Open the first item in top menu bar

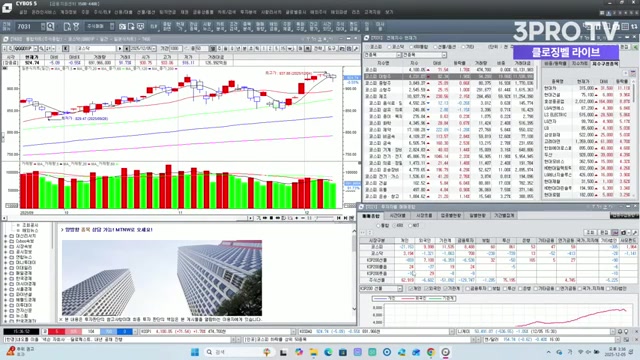point(23,12)
